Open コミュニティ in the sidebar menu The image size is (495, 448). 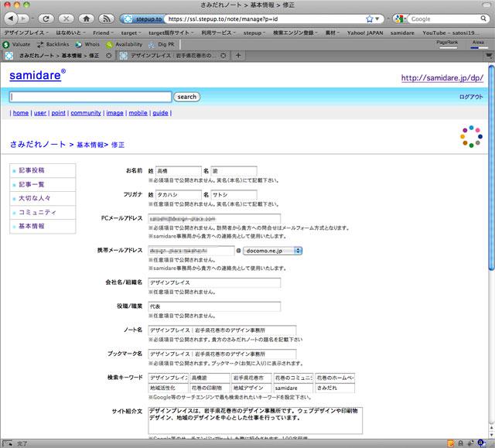coord(36,212)
